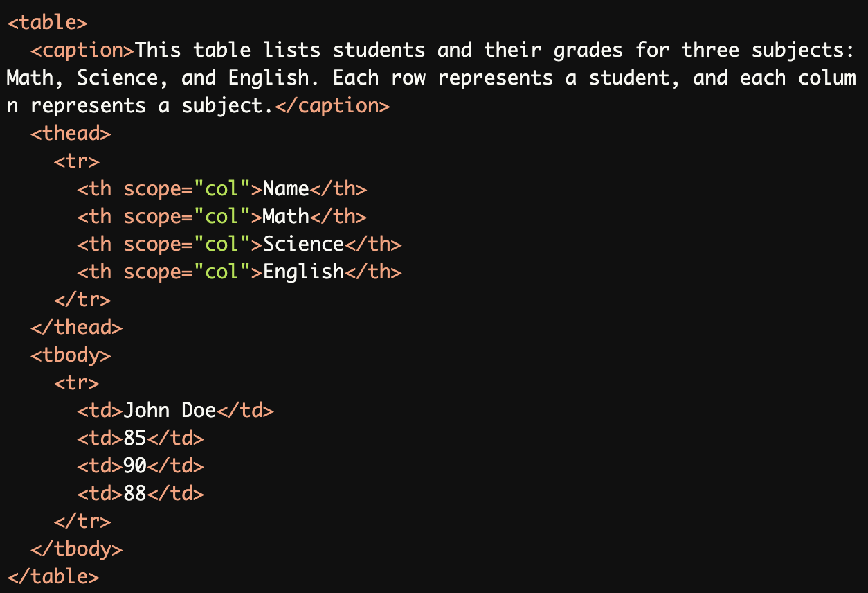
Task: Click the word "students" in the caption text
Action: (379, 51)
